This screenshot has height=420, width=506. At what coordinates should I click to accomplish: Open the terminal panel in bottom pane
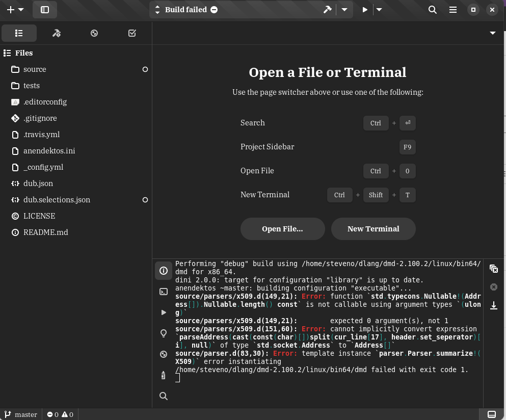(x=164, y=292)
